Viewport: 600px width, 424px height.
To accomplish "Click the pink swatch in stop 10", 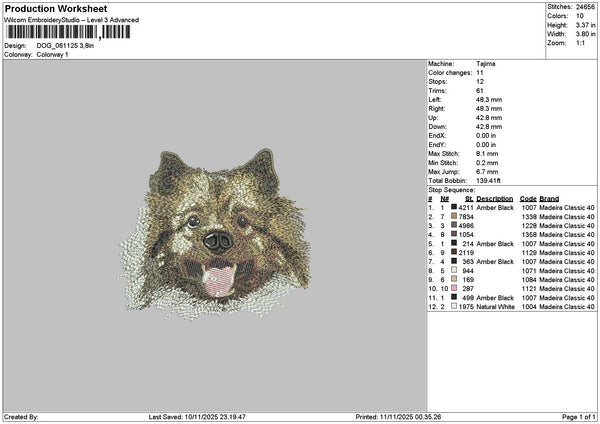I will 454,288.
